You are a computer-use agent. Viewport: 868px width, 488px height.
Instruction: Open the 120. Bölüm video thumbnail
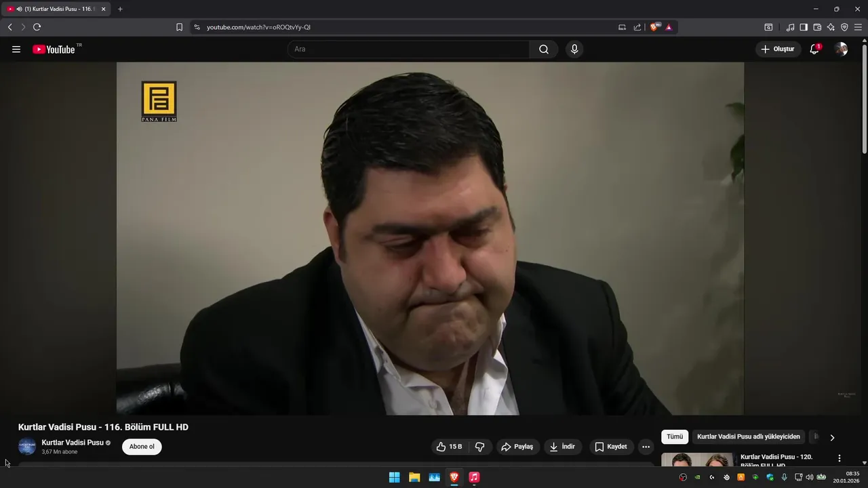tap(697, 460)
